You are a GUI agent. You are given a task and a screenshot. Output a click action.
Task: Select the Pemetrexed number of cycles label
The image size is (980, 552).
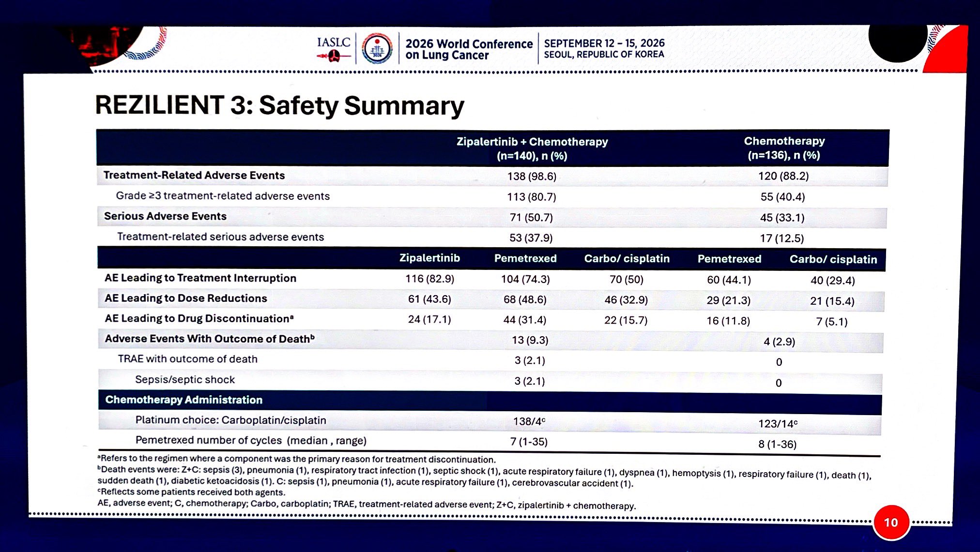click(x=251, y=441)
